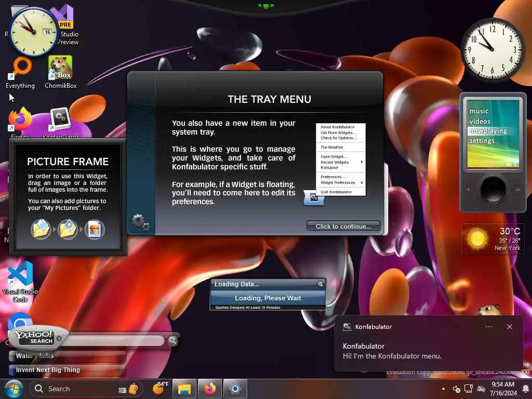This screenshot has height=399, width=532.
Task: Click media player right arrow button
Action: (x=518, y=189)
